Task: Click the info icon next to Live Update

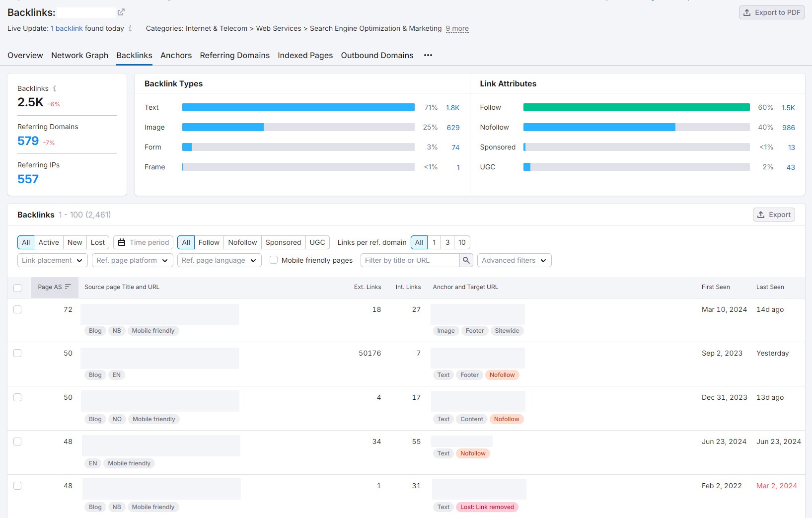Action: (x=130, y=29)
